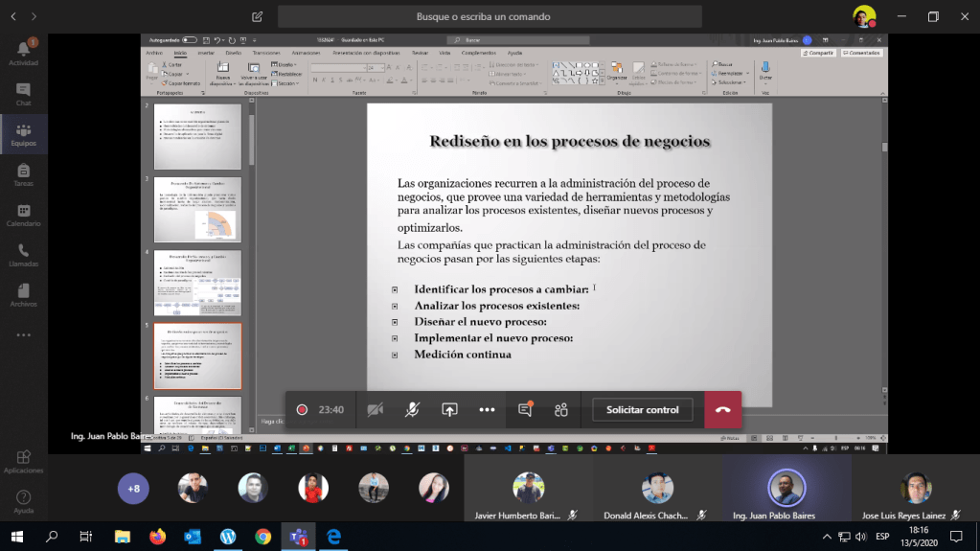Screen dimensions: 980x551
Task: Click the Solicitar control button
Action: coord(642,409)
